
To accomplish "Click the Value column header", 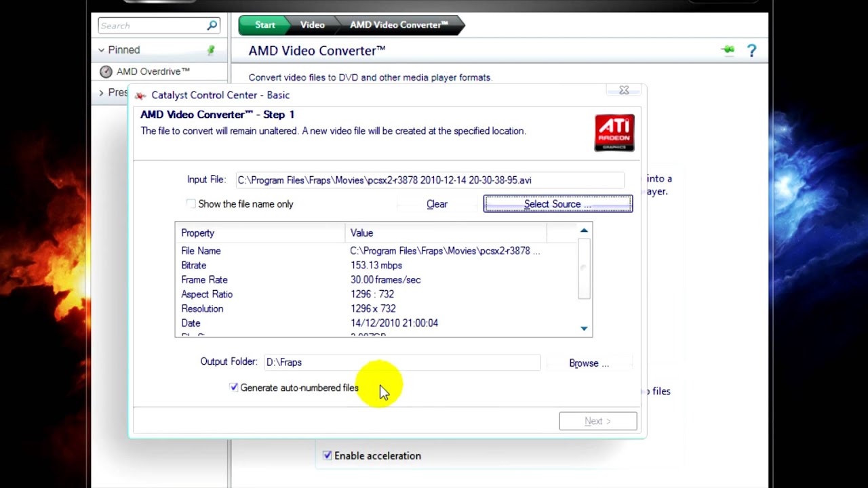I will (446, 232).
